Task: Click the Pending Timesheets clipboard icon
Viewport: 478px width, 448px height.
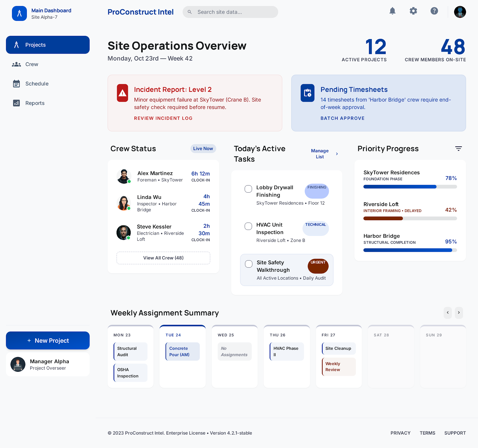Action: tap(307, 93)
